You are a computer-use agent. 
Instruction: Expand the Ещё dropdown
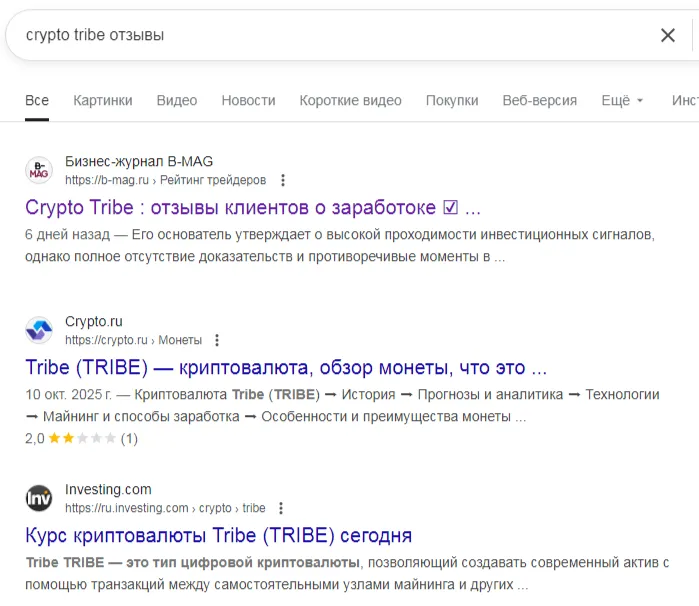(x=622, y=100)
